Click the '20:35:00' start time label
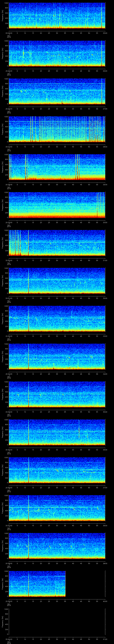The height and width of the screenshot is (644, 114). pyautogui.click(x=9, y=450)
